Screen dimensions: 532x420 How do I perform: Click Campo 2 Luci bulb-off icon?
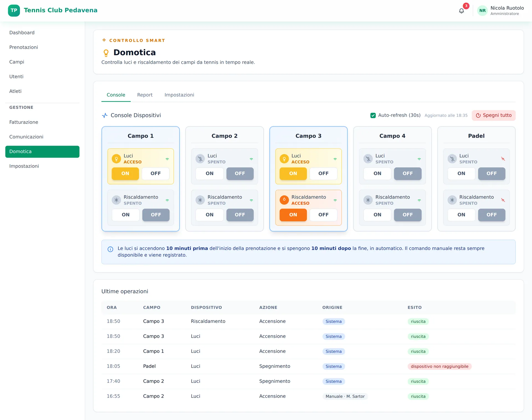click(x=200, y=159)
